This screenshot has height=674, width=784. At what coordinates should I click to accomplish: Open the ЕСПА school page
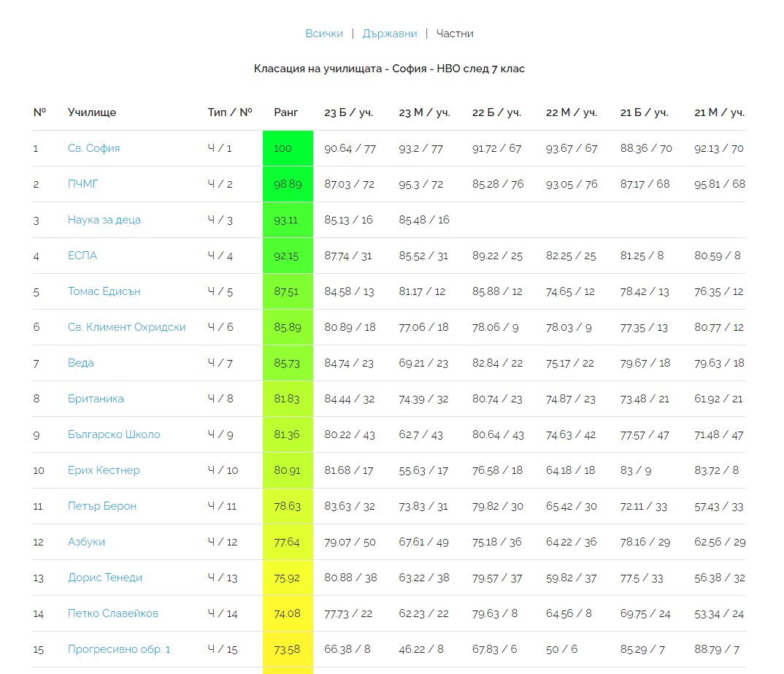82,256
